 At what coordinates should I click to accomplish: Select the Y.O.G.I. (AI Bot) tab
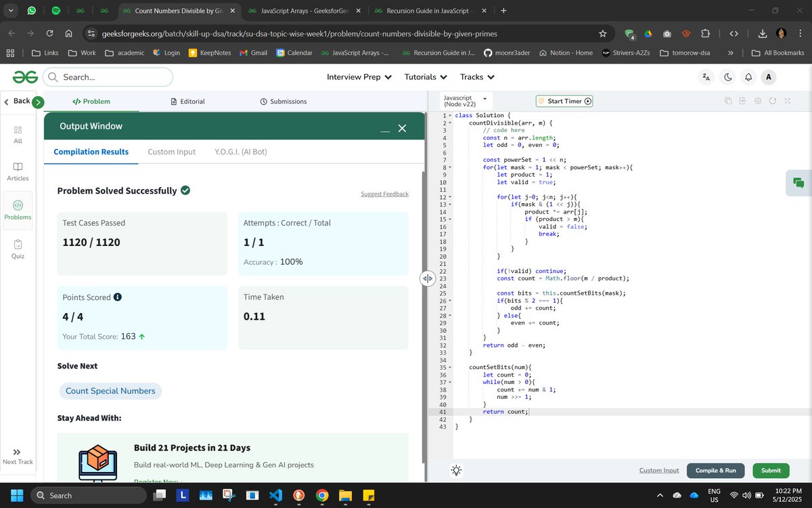(241, 152)
